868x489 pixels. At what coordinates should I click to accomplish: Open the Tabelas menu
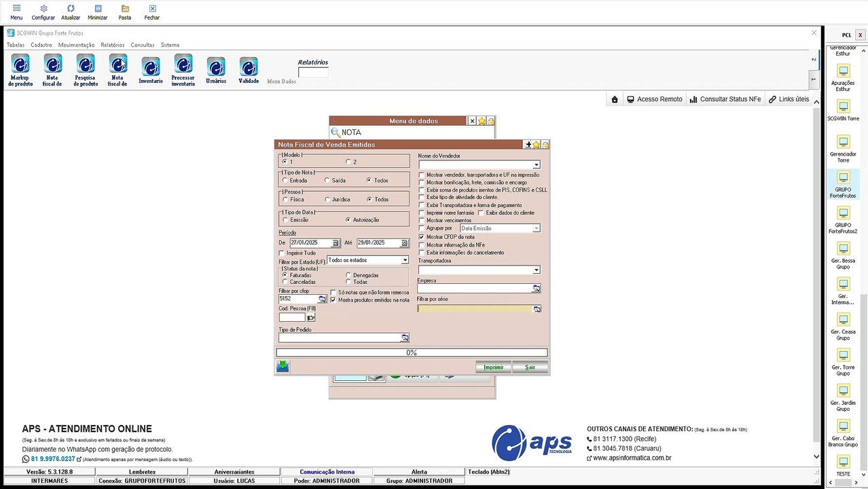[x=16, y=45]
